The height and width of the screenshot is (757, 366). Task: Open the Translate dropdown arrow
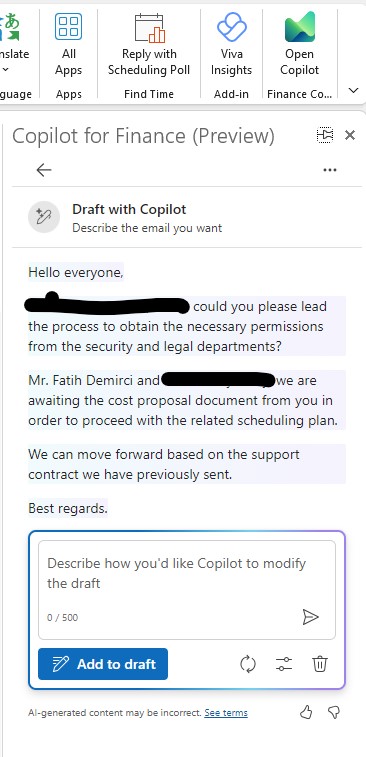(6, 70)
